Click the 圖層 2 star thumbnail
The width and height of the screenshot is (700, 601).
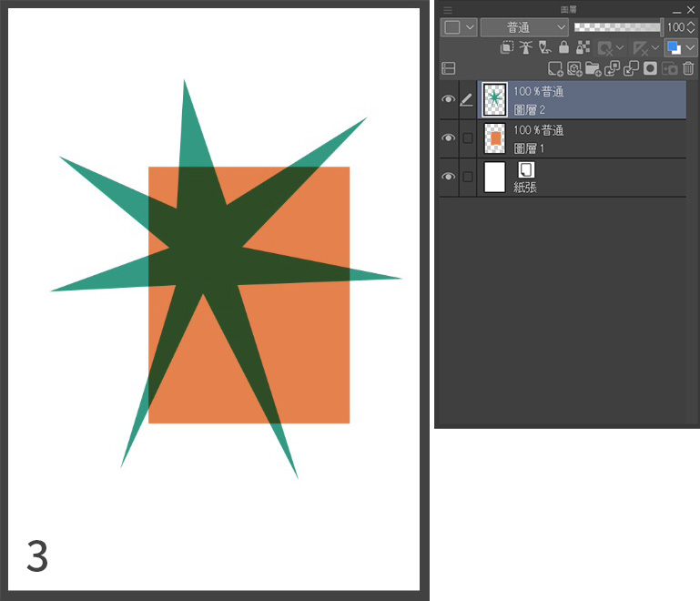[494, 100]
